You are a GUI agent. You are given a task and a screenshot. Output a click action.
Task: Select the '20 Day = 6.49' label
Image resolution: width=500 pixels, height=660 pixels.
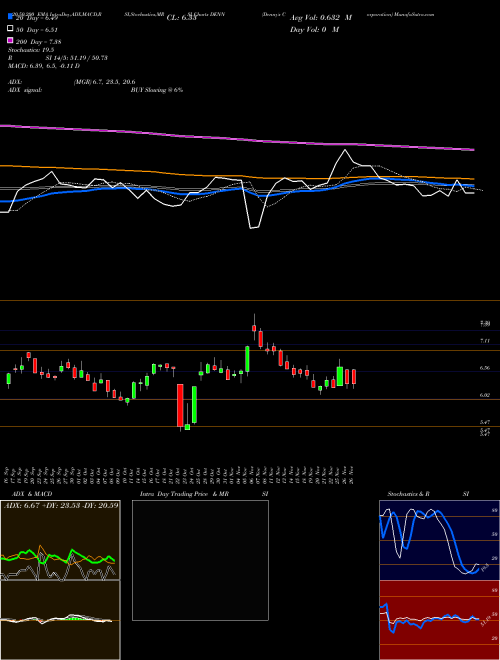click(x=36, y=18)
